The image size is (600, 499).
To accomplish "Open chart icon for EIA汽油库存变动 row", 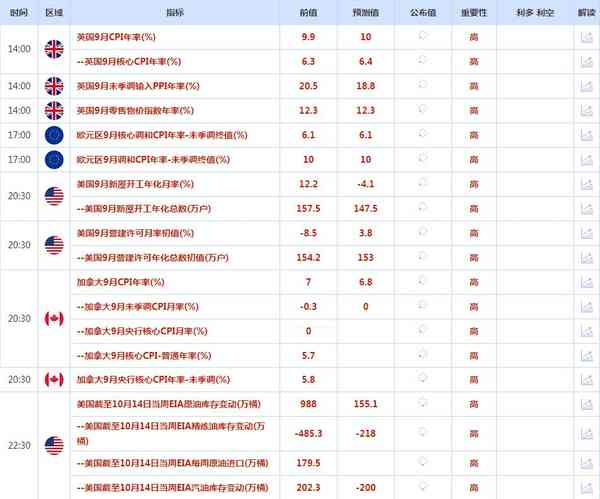I will tap(586, 488).
